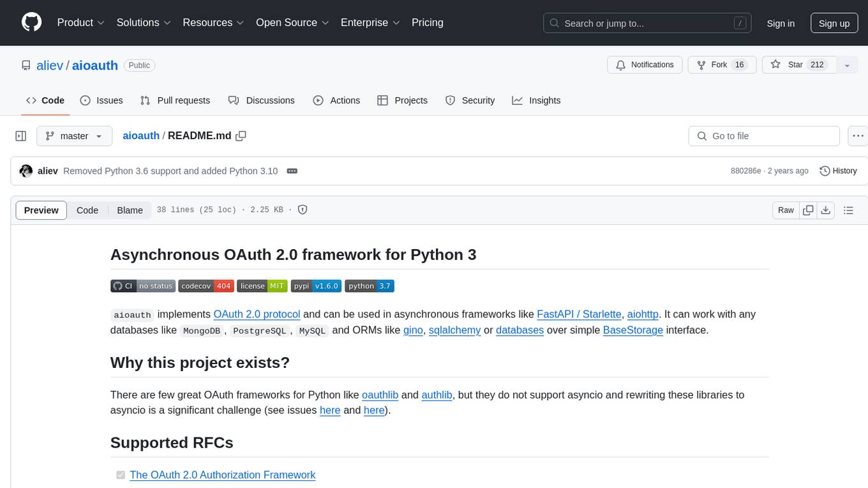868x488 pixels.
Task: Focus the Search or jump to field
Action: [x=648, y=23]
